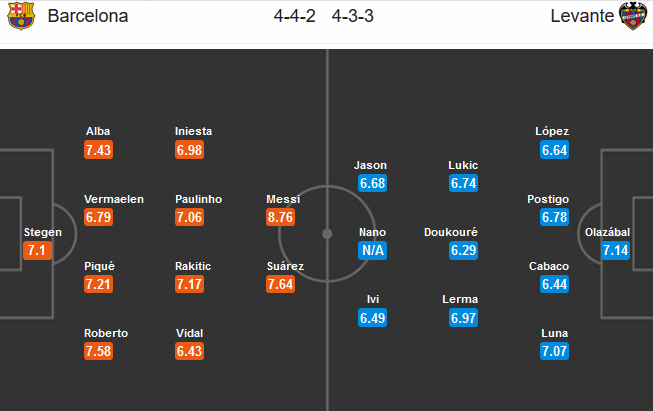Screen dimensions: 653x411
Task: Open Nano's N/A rating badge
Action: pyautogui.click(x=372, y=251)
